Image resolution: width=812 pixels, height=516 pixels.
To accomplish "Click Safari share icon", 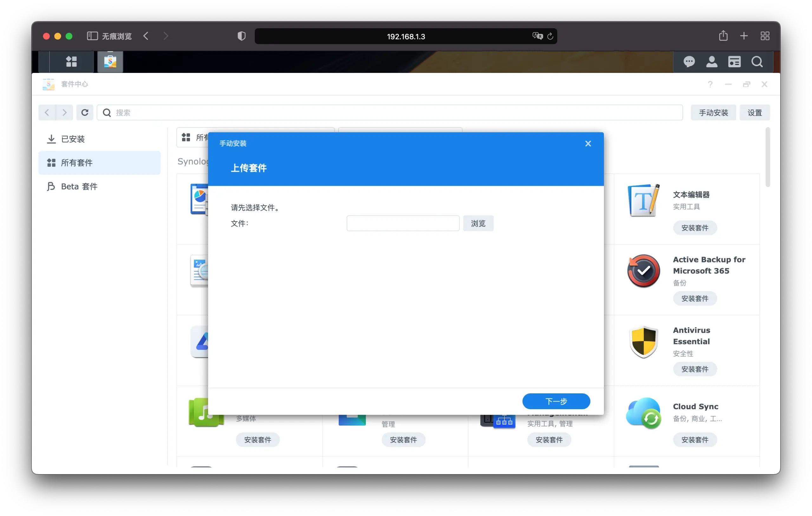I will point(723,35).
